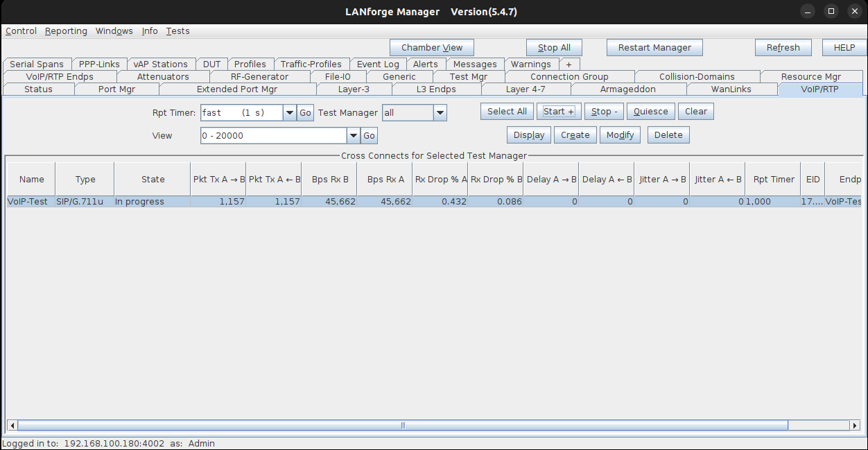Image resolution: width=868 pixels, height=450 pixels.
Task: Switch to the Port Mgr tab
Action: coord(116,89)
